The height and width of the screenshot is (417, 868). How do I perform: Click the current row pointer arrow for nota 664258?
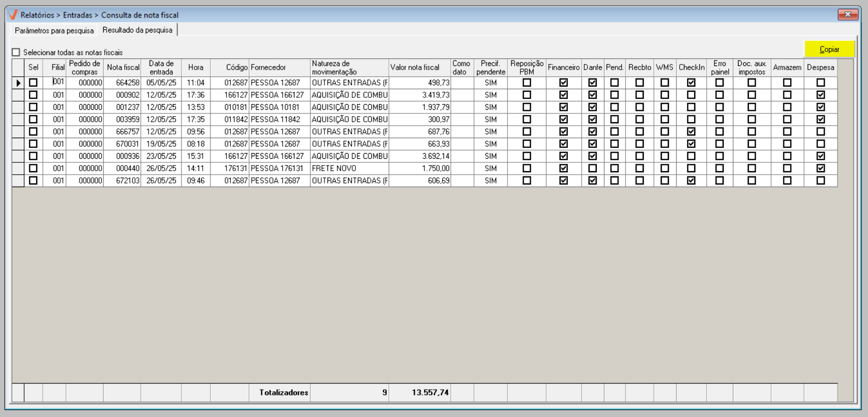(19, 82)
